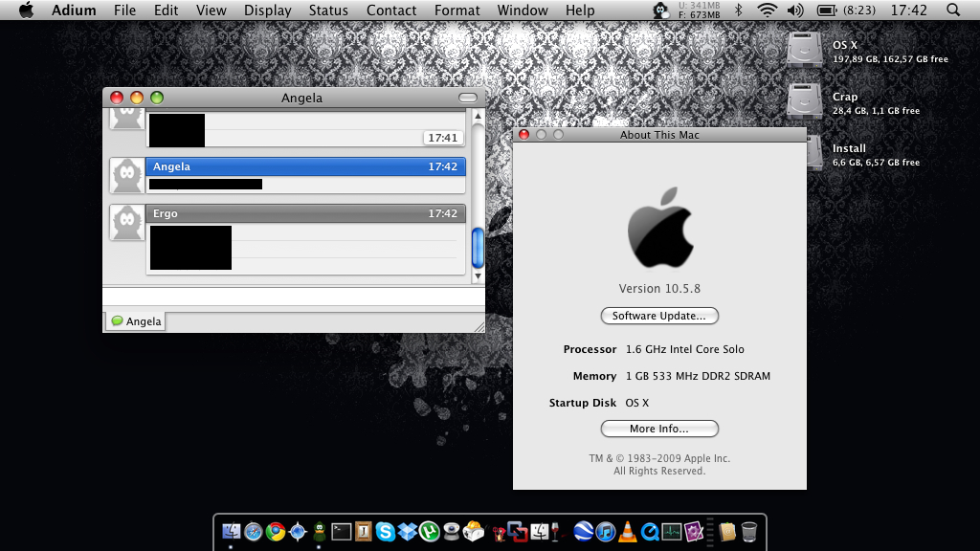
Task: Click the green Adium duck Dock icon
Action: pyautogui.click(x=320, y=532)
